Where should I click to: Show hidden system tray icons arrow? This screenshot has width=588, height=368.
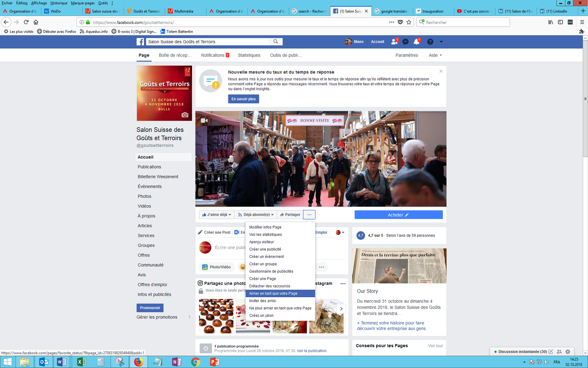coord(524,362)
